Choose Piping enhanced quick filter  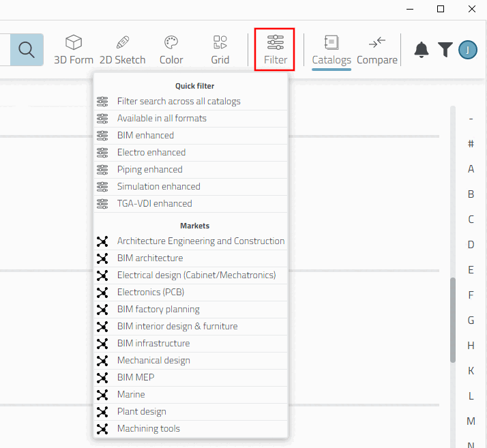tap(191, 170)
